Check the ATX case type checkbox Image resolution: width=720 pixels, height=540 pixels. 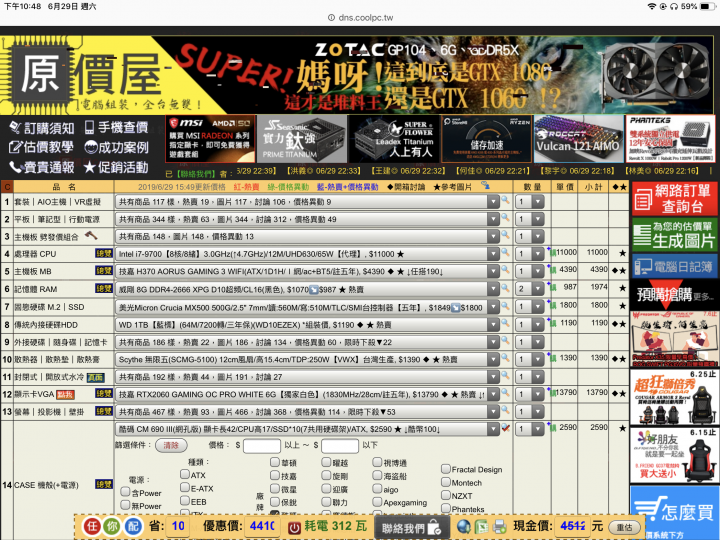185,474
